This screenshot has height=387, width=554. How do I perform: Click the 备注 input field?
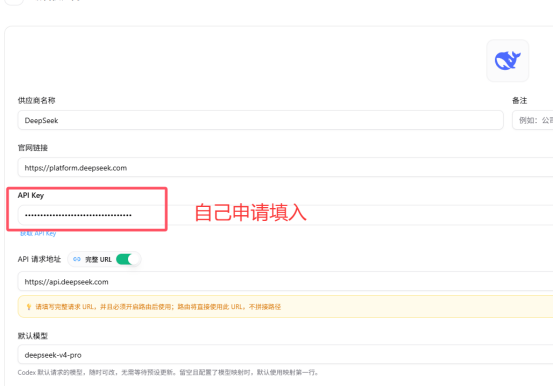(x=533, y=120)
